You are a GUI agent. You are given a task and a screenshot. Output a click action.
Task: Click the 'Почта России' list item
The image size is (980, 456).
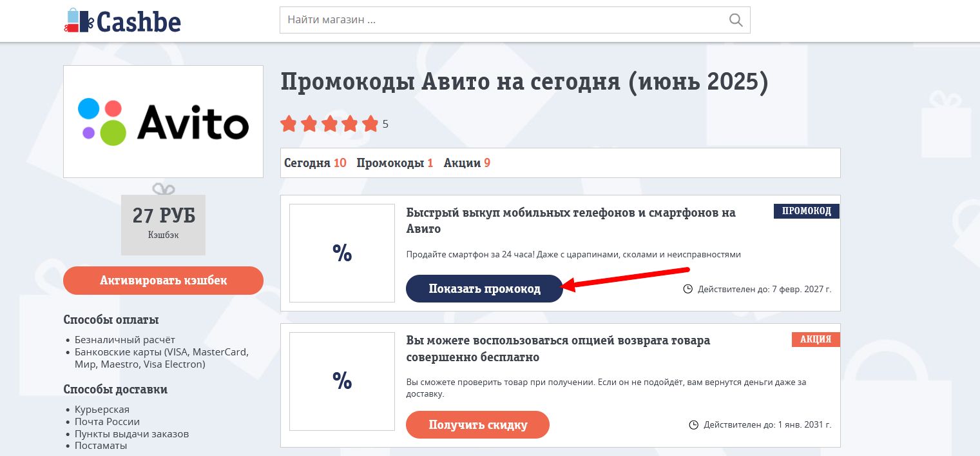click(x=107, y=422)
